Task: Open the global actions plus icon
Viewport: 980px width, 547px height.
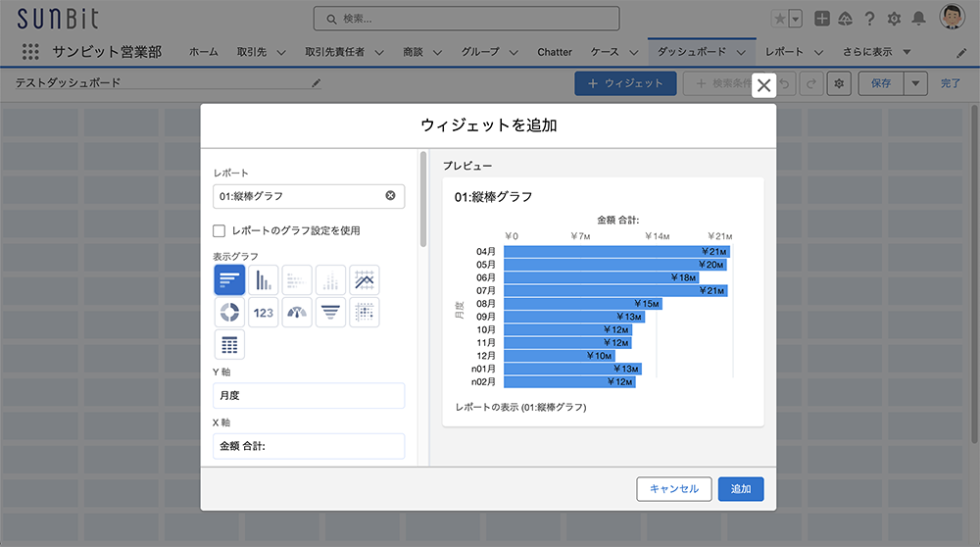Action: (822, 19)
